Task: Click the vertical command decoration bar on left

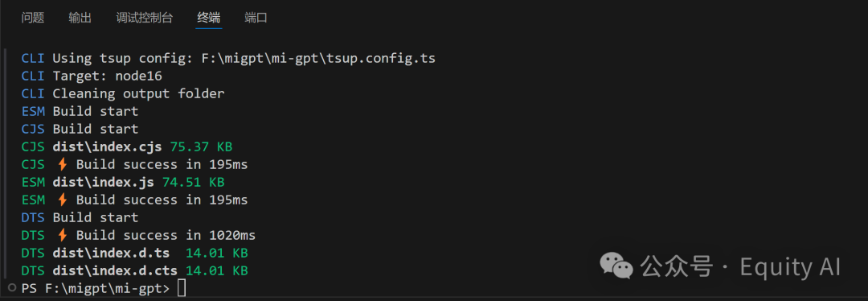Action: 6,164
